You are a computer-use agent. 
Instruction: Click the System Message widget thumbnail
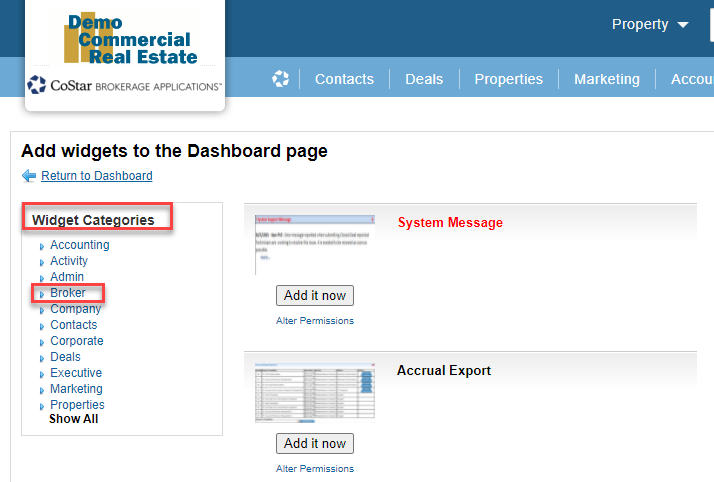(x=314, y=243)
